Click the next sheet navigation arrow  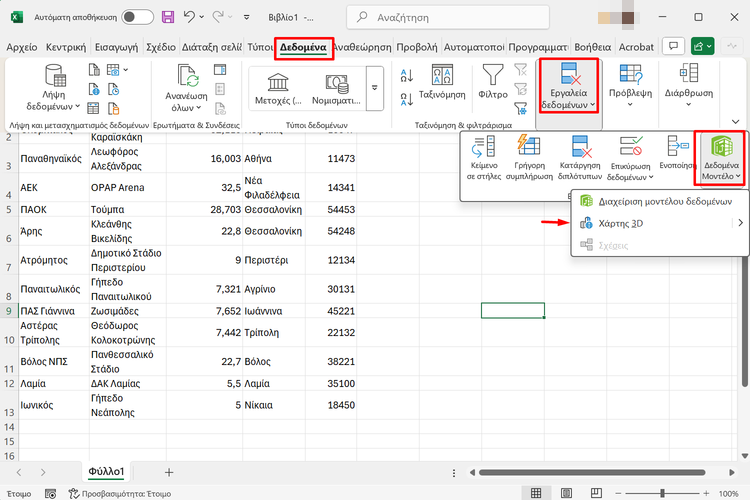43,473
